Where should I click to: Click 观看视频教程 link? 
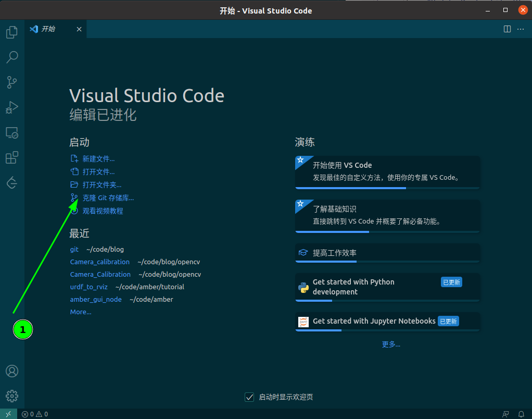(103, 211)
